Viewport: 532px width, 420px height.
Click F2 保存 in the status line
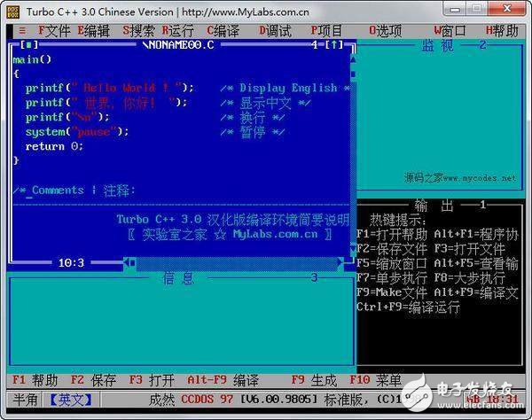(x=94, y=380)
